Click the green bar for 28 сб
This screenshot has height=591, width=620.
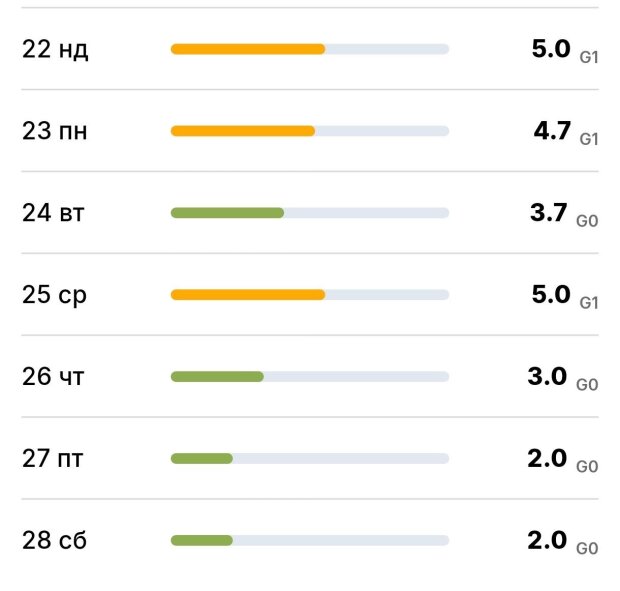202,541
